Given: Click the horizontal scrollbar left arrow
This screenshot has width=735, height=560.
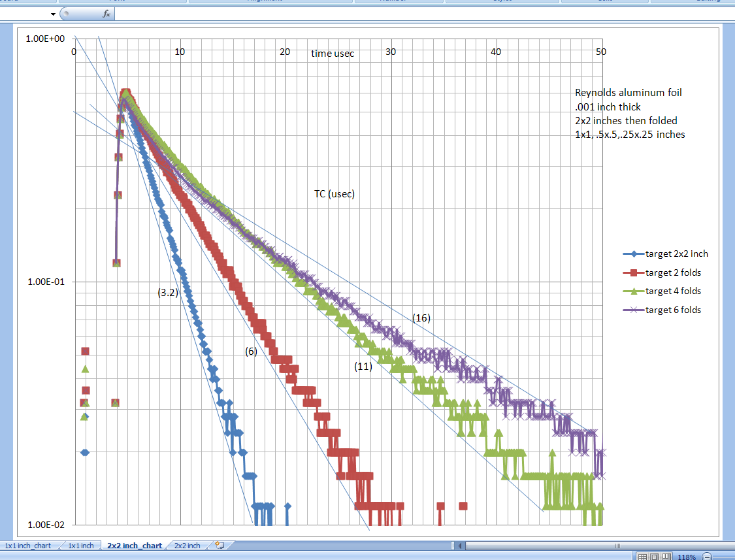Looking at the screenshot, I should [461, 546].
